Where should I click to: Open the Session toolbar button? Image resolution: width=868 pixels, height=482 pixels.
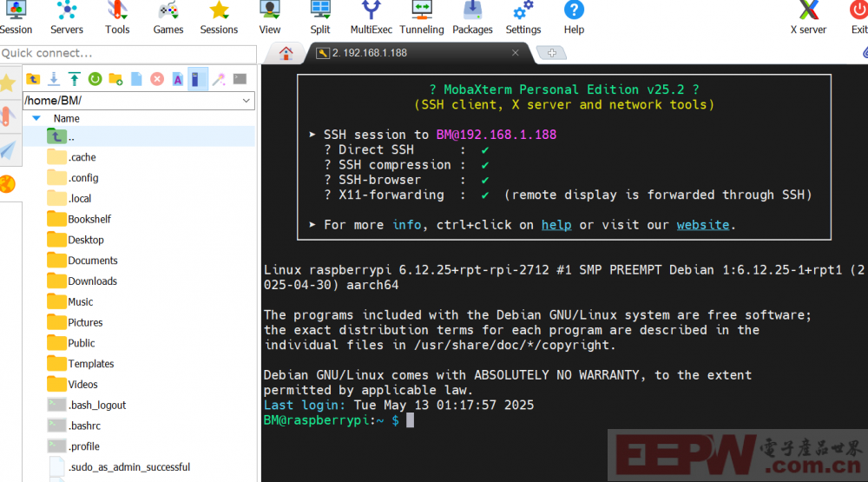(16, 18)
